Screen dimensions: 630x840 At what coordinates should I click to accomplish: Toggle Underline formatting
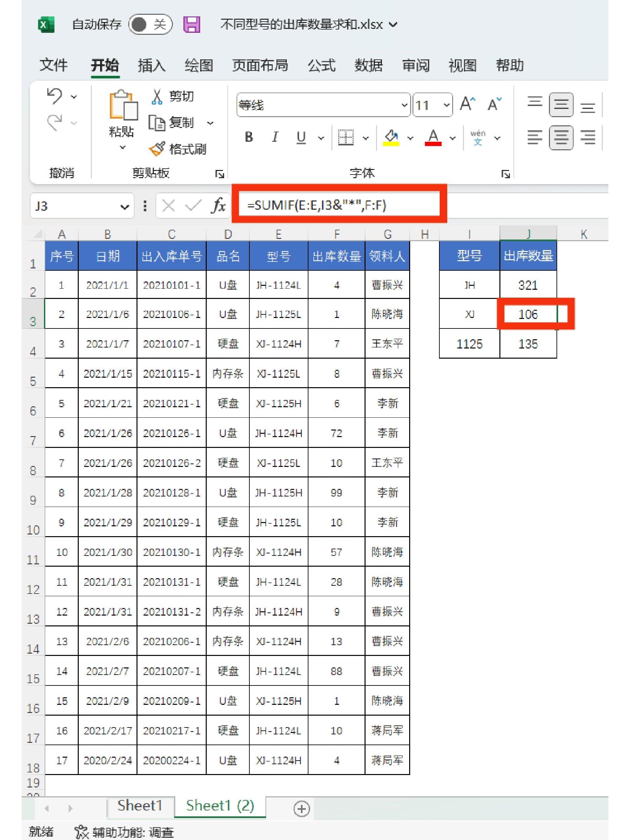point(301,137)
